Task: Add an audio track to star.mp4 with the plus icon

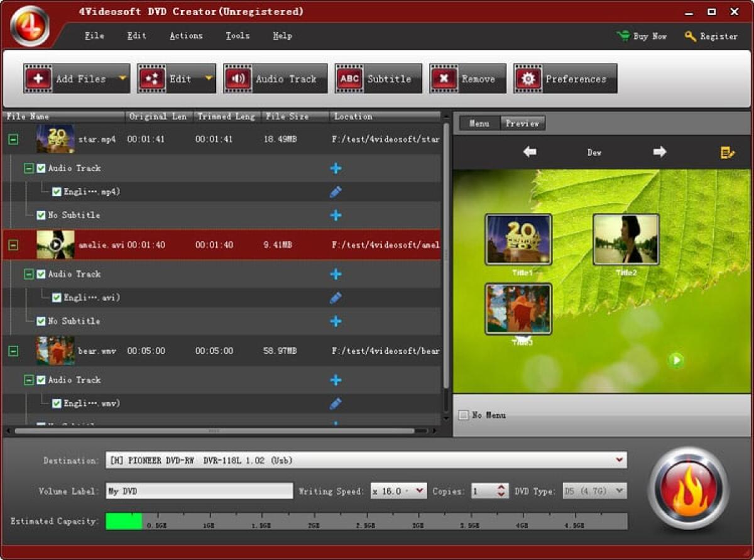Action: tap(336, 168)
